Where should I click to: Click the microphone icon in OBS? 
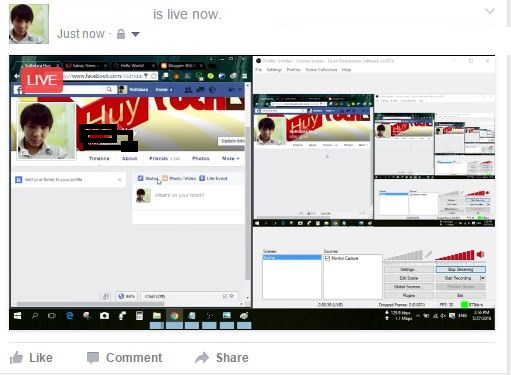428,255
